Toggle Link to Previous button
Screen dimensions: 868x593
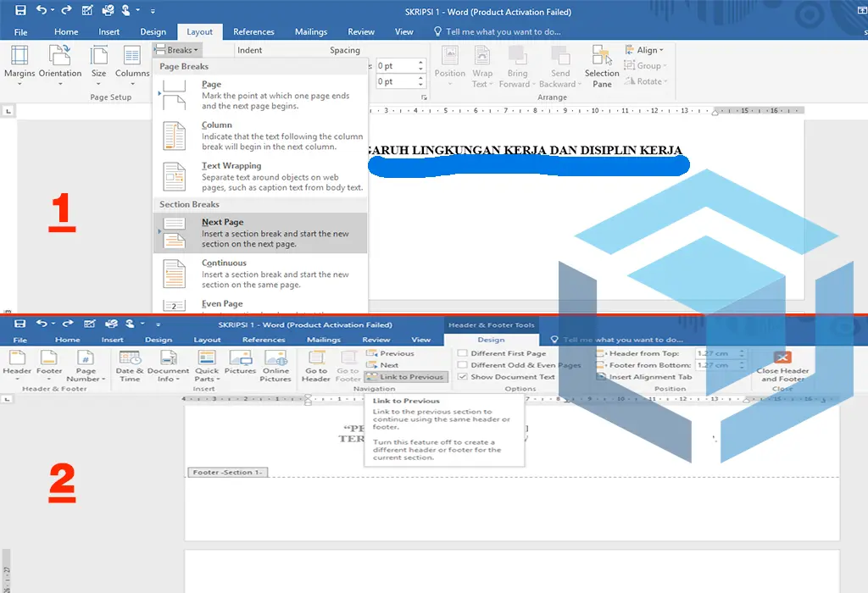(x=406, y=377)
